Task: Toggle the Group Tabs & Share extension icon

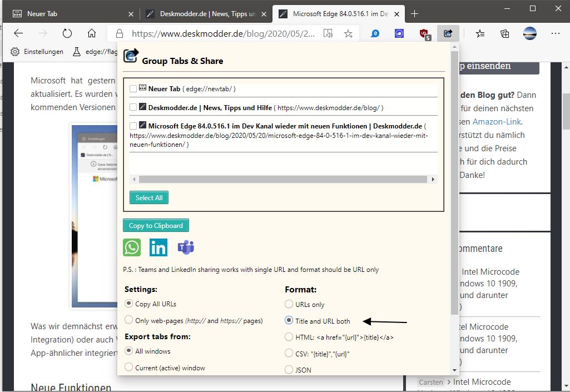Action: [448, 34]
